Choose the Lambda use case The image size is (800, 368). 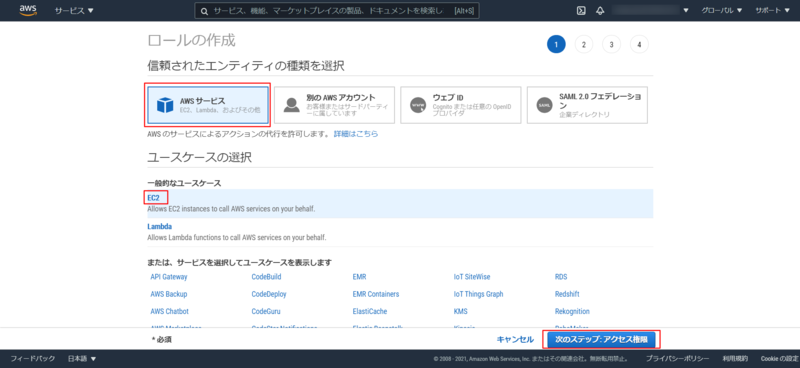159,226
